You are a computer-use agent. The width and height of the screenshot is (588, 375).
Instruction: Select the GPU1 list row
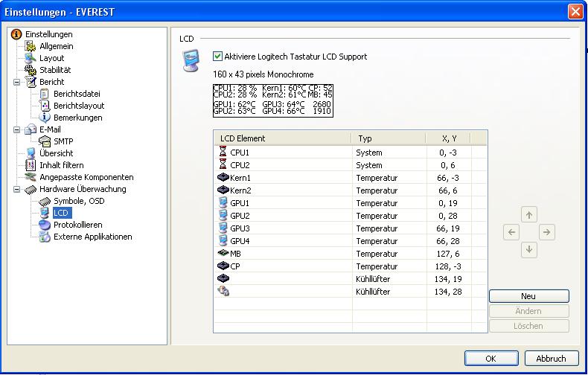[351, 203]
